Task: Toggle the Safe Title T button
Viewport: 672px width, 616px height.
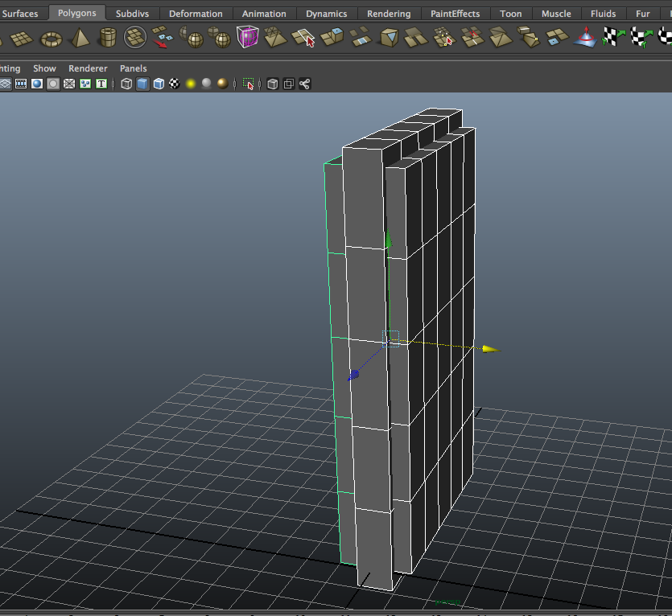Action: point(101,84)
